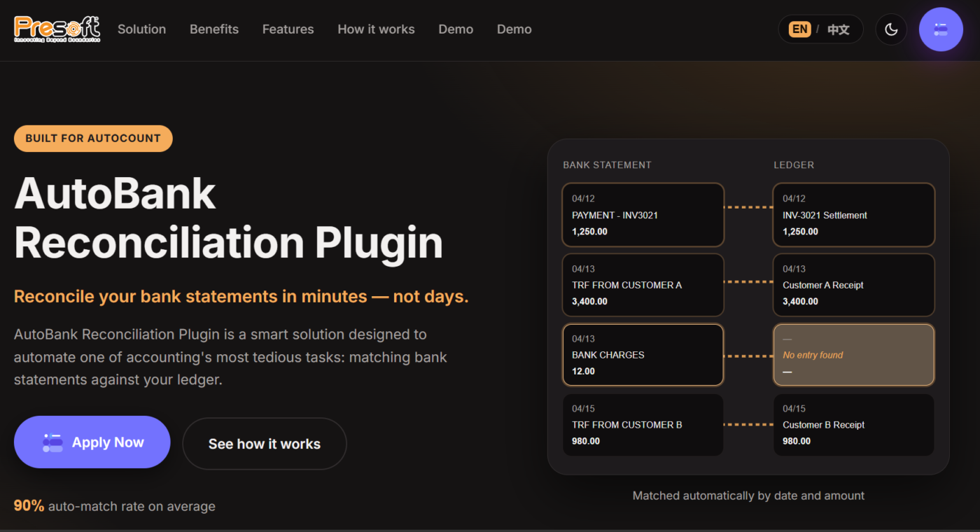Click the AutoBank Reconciliation Plugin headline
The height and width of the screenshot is (532, 980).
click(x=228, y=218)
